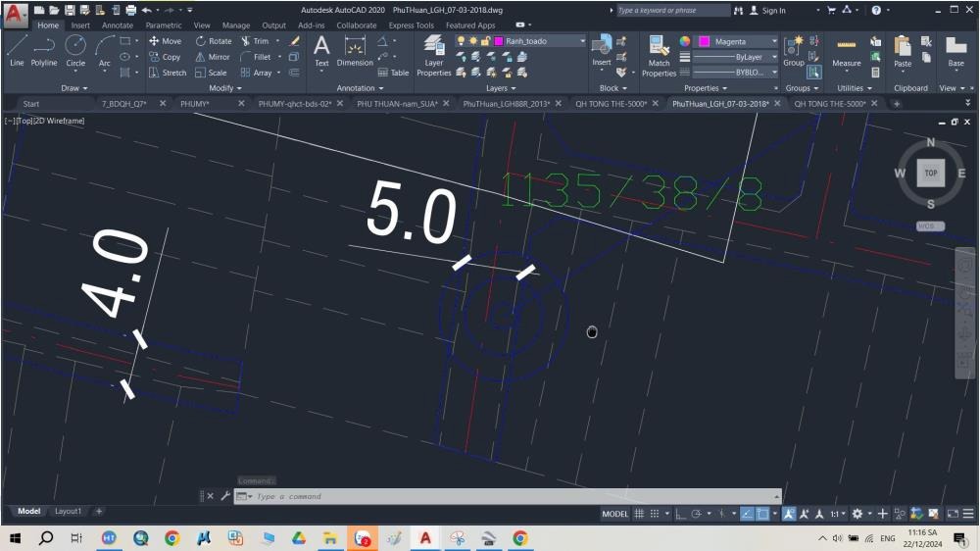Toggle object snap tracking in status bar
980x551 pixels.
tap(747, 514)
